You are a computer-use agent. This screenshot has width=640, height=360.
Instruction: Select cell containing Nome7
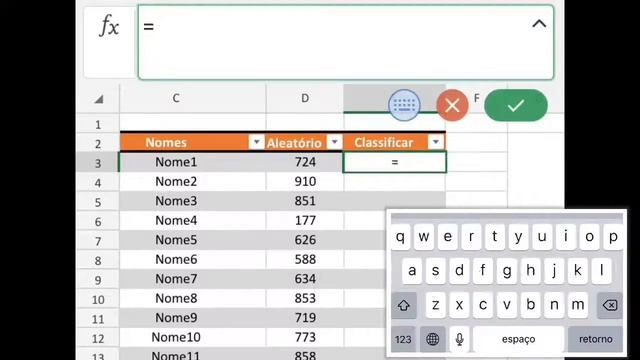coord(192,279)
